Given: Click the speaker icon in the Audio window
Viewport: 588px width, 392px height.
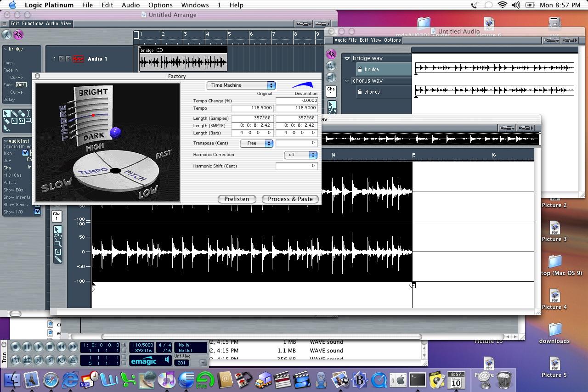Looking at the screenshot, I should tap(331, 78).
